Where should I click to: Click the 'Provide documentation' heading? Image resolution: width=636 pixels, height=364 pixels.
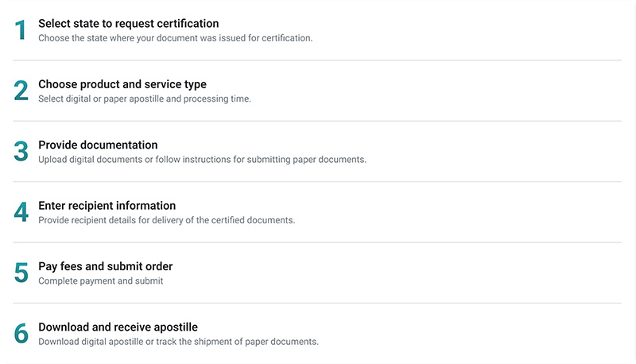pos(98,145)
